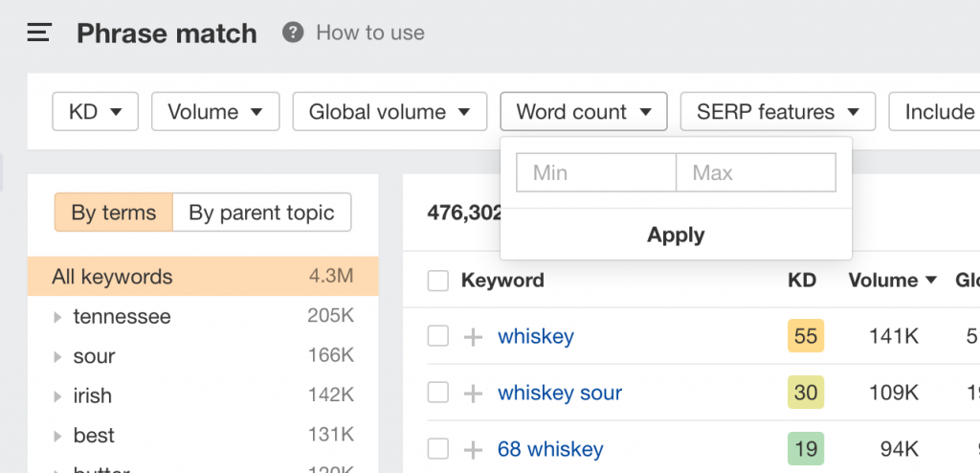The width and height of the screenshot is (980, 473).
Task: Open the hamburger menu icon
Action: pyautogui.click(x=38, y=33)
